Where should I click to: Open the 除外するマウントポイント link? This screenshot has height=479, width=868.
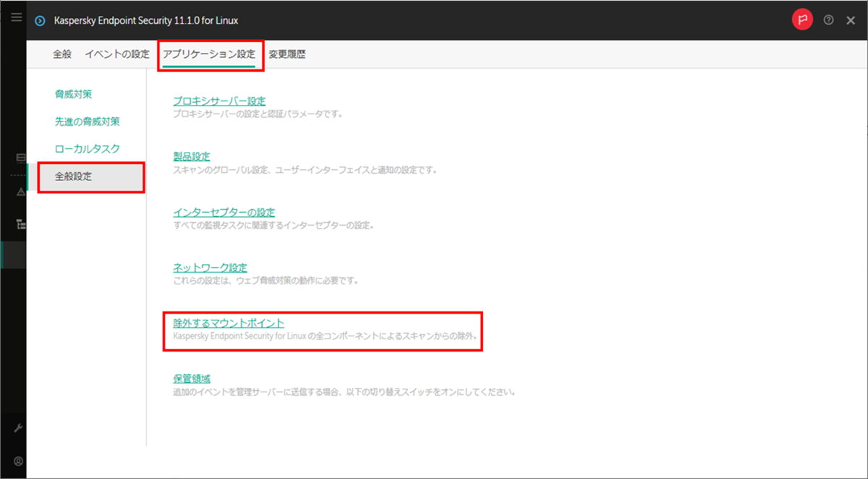pyautogui.click(x=229, y=323)
